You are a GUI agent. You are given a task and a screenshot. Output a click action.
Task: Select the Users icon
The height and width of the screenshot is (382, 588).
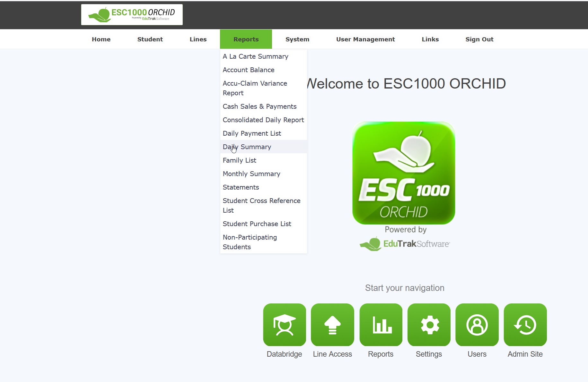[x=477, y=325]
